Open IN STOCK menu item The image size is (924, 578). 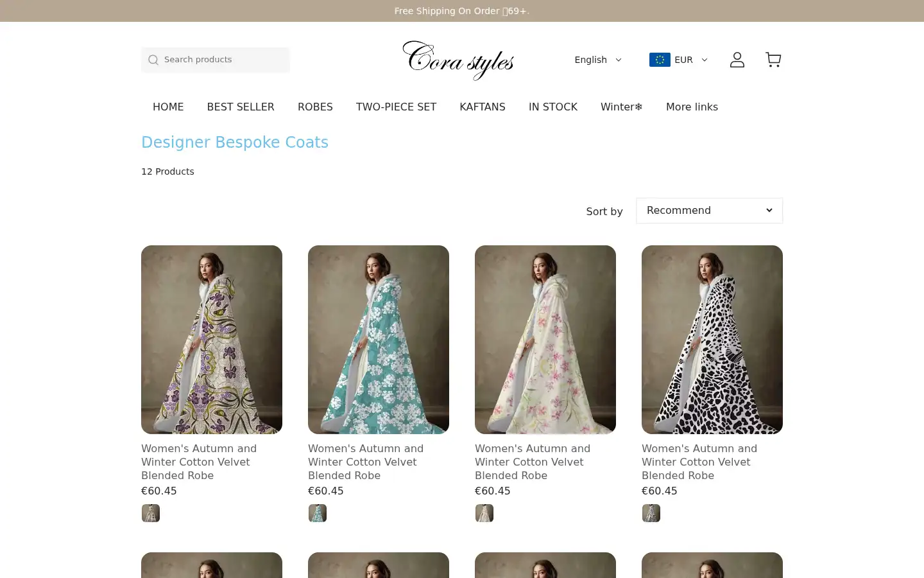[x=553, y=107]
